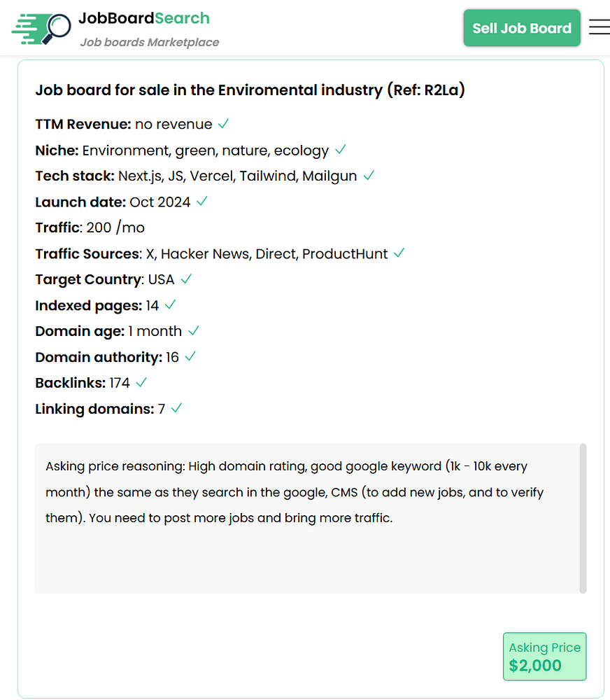Click the Job boards Marketplace tagline
This screenshot has height=700, width=610.
tap(149, 42)
